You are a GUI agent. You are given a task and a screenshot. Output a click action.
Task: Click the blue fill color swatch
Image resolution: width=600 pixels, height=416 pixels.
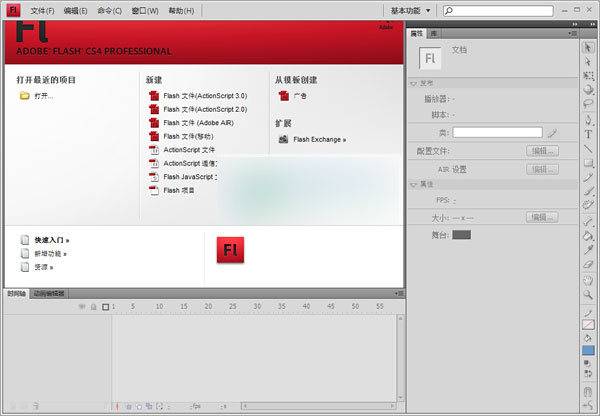[x=589, y=350]
